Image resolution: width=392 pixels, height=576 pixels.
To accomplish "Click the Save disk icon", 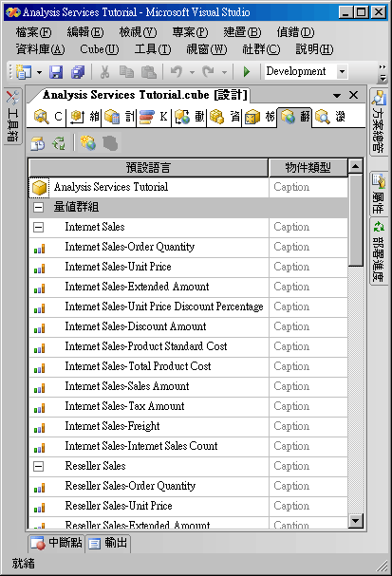I will tap(56, 71).
